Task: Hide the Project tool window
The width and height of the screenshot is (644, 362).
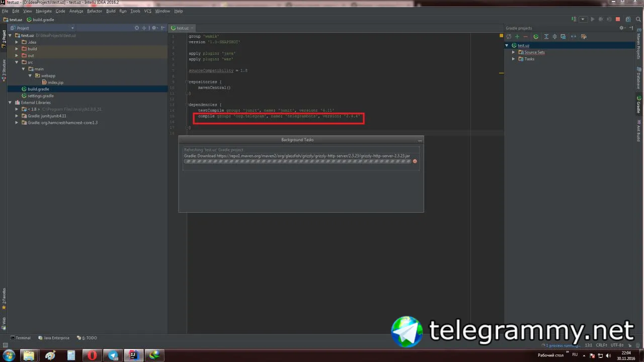Action: [162, 28]
